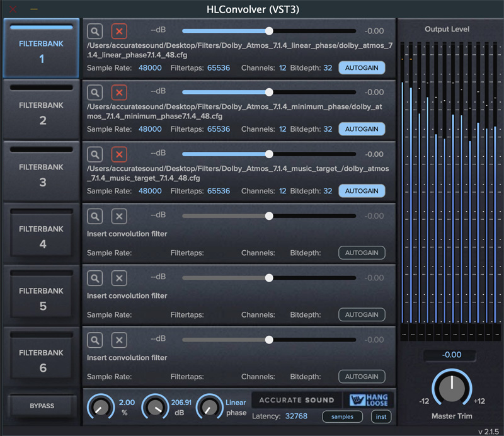Toggle the BYPASS button
The height and width of the screenshot is (436, 504).
(42, 406)
